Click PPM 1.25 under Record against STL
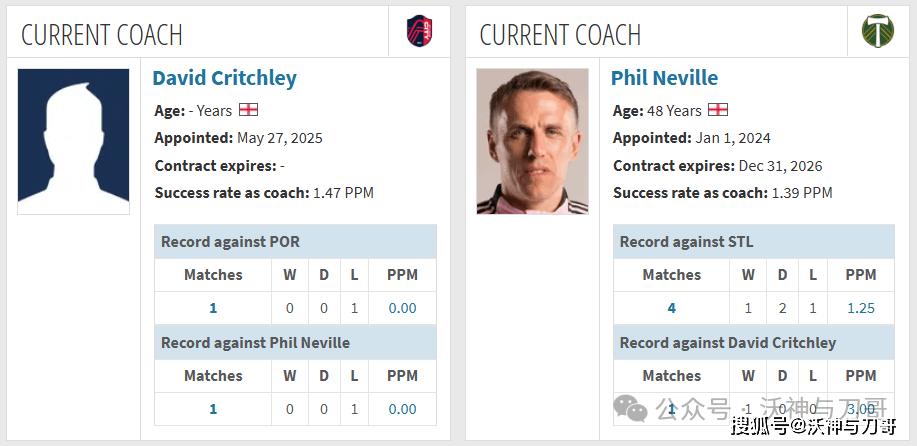The width and height of the screenshot is (917, 446). (x=860, y=308)
